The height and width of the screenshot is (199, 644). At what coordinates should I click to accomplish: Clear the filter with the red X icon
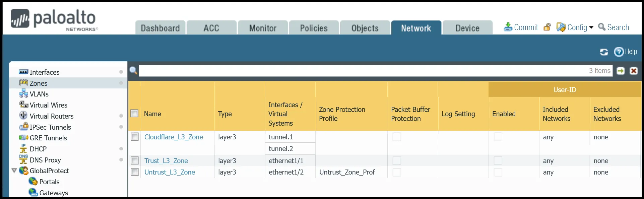pyautogui.click(x=634, y=71)
